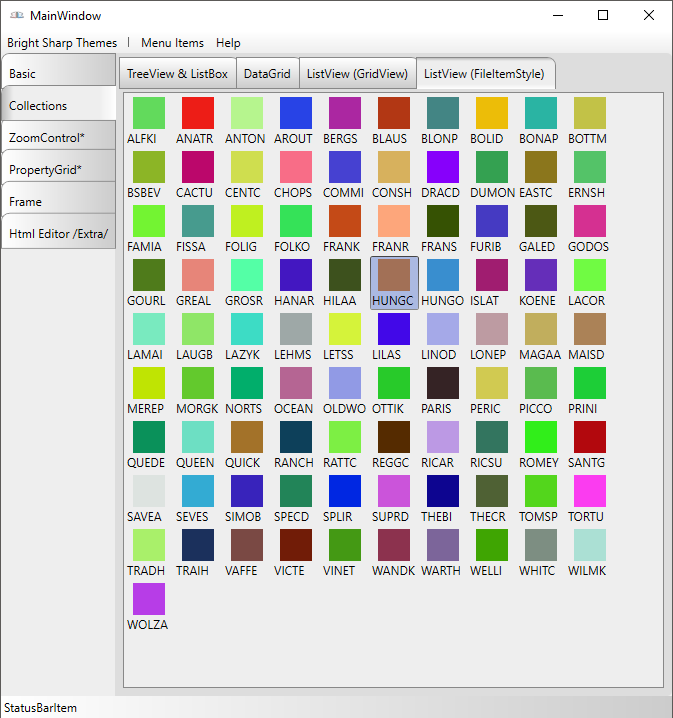Open the Menu Items menu
This screenshot has height=718, width=673.
pyautogui.click(x=172, y=43)
